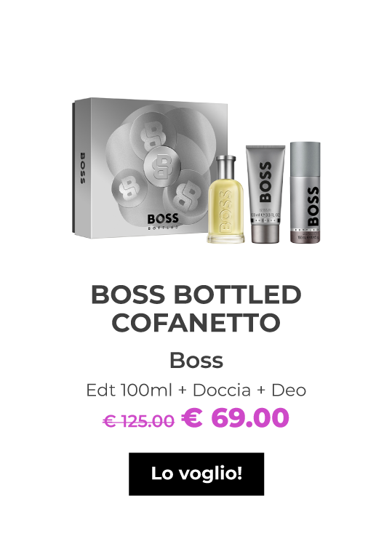Click the bottom-right double-B emblem on box
Screen dimensions: 392x536
click(x=186, y=197)
